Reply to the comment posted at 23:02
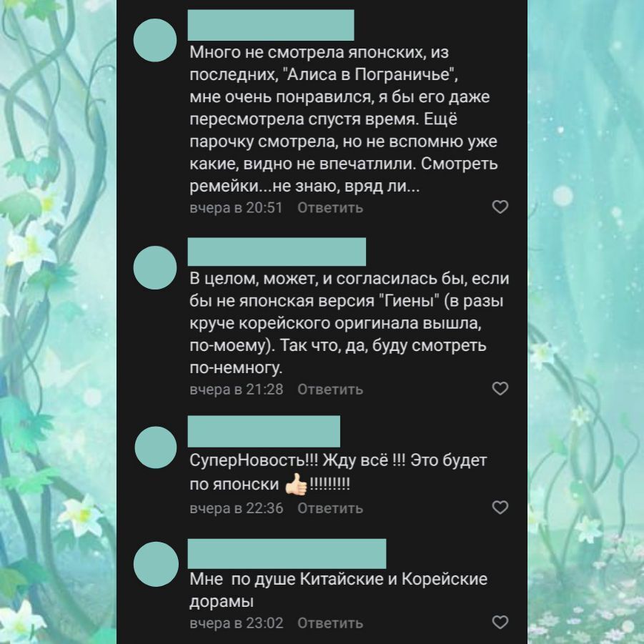Screen dimensions: 644x644 point(330,623)
